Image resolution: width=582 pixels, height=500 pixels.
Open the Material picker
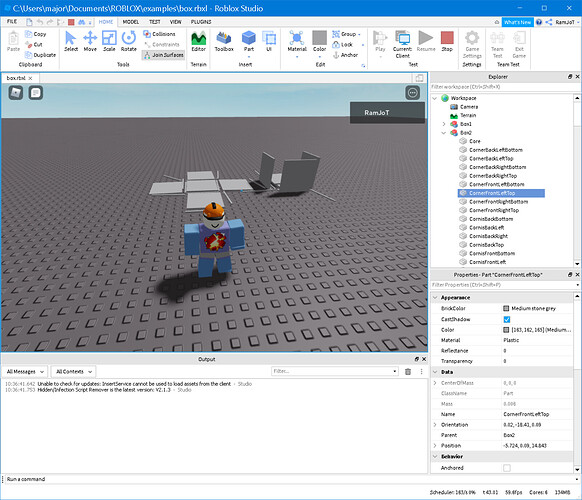297,42
